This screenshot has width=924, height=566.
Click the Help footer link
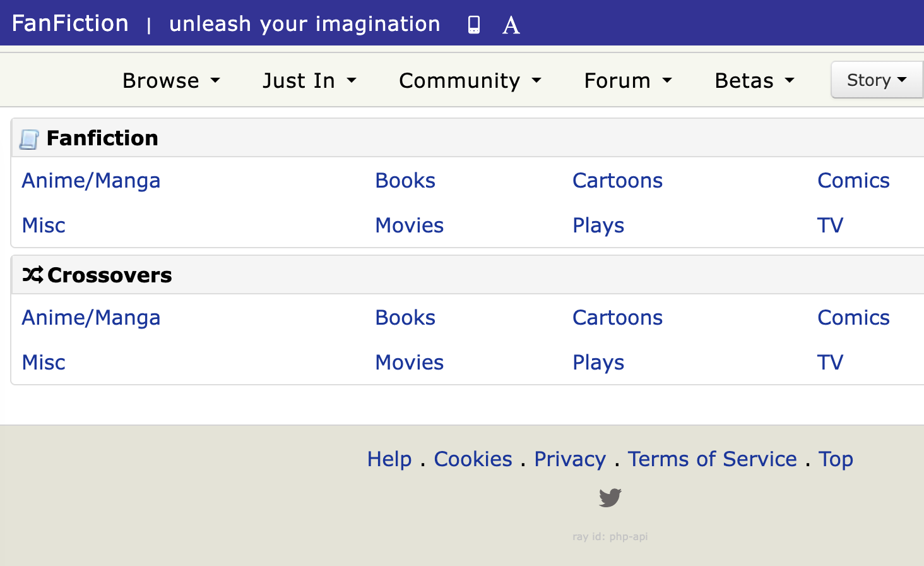pyautogui.click(x=389, y=459)
